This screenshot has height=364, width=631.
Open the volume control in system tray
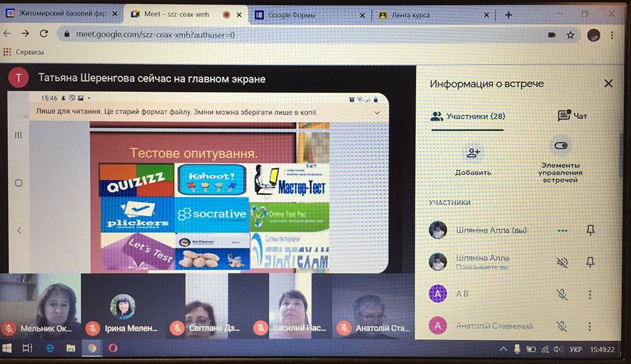(x=558, y=349)
